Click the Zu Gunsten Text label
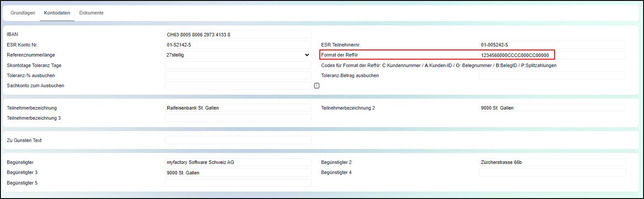The height and width of the screenshot is (199, 644). (x=24, y=140)
